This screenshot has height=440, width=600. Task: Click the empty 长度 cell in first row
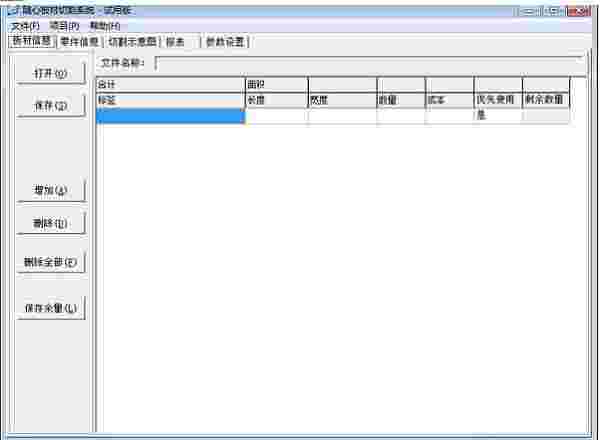pyautogui.click(x=276, y=116)
